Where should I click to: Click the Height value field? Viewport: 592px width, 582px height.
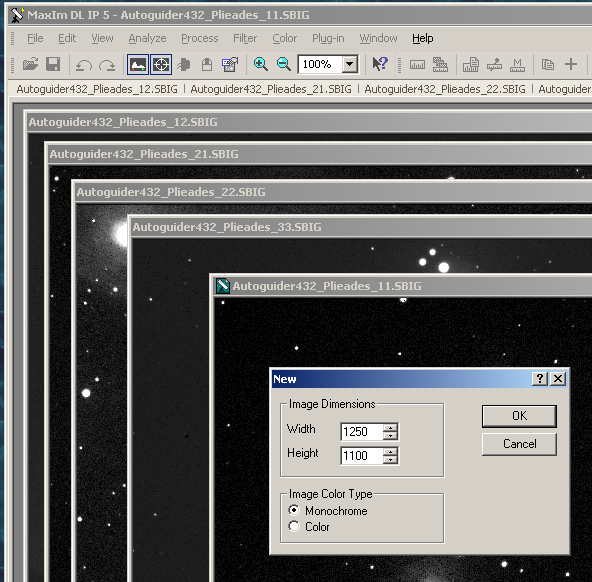pos(362,456)
